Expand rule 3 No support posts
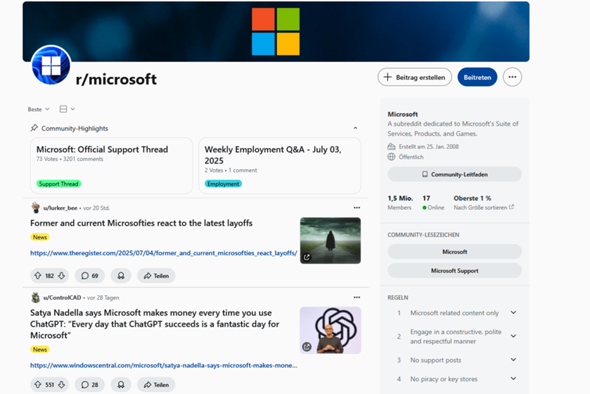Image resolution: width=590 pixels, height=394 pixels. click(x=513, y=360)
